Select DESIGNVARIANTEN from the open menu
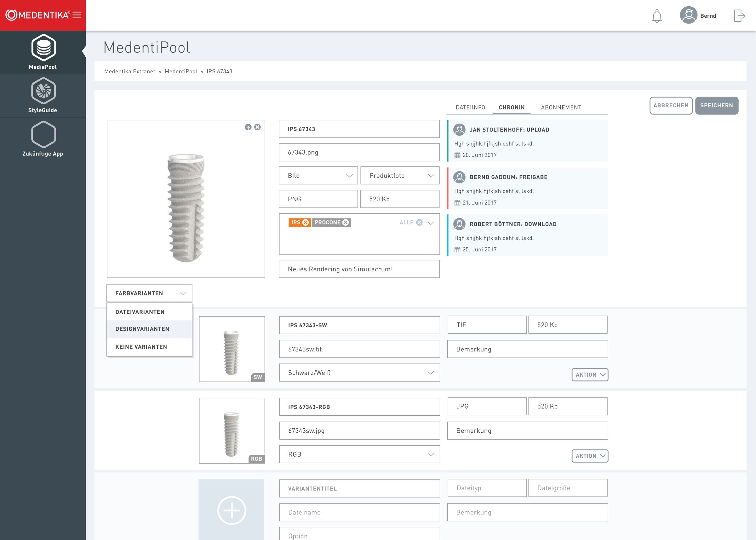This screenshot has width=756, height=540. [142, 329]
